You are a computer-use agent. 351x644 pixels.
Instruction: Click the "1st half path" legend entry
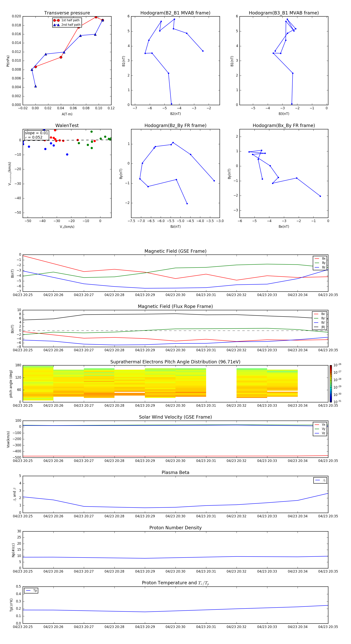(66, 20)
